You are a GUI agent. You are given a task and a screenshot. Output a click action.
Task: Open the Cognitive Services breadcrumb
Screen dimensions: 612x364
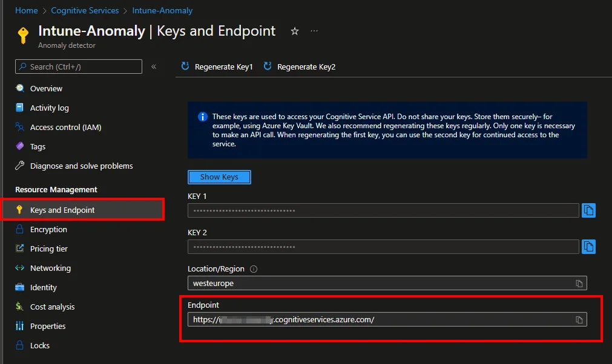pos(85,10)
